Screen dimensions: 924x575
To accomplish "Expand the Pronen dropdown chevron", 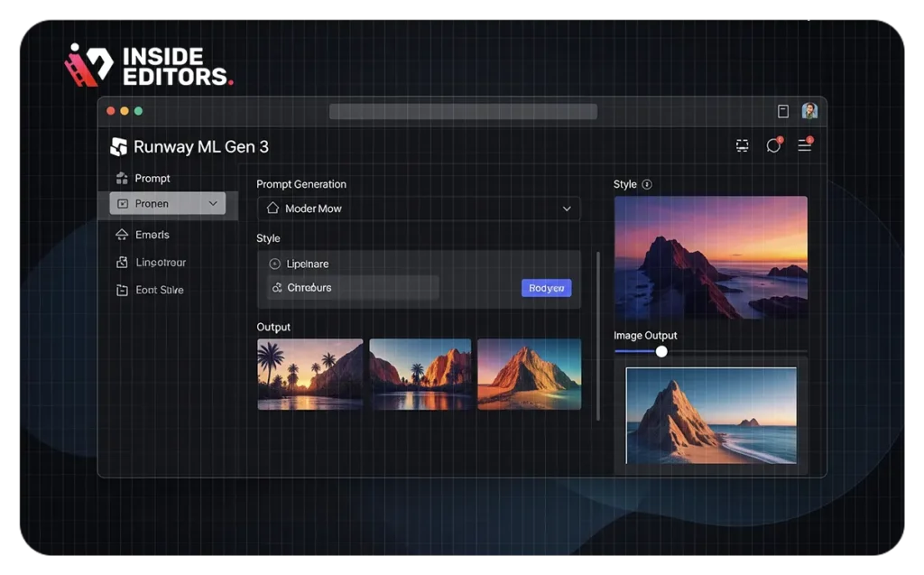I will [213, 203].
